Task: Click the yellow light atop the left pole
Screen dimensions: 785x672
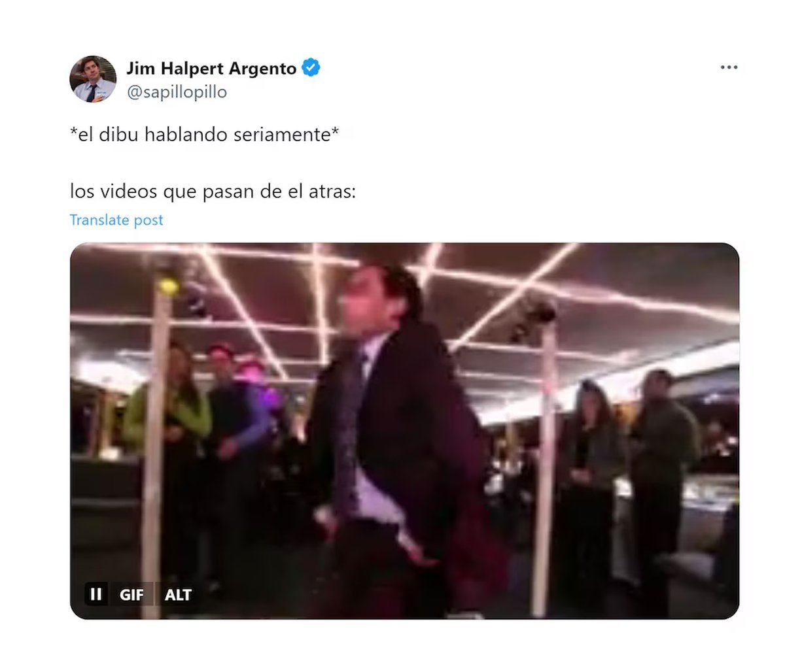Action: pyautogui.click(x=168, y=286)
